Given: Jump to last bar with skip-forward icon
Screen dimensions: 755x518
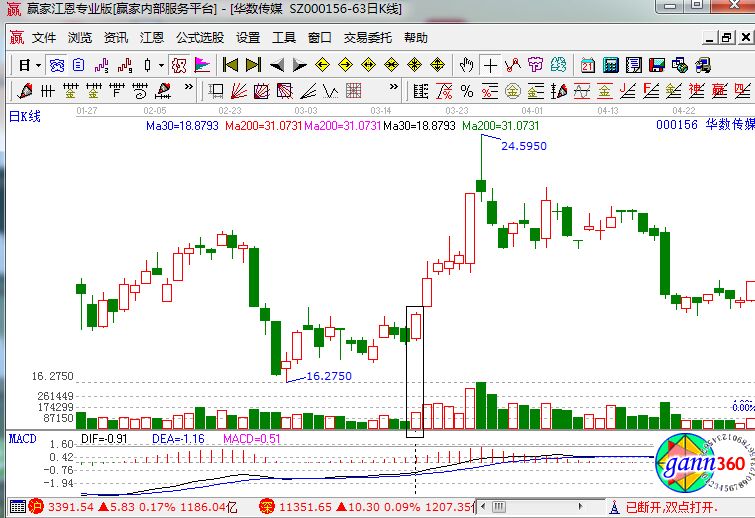Looking at the screenshot, I should tap(253, 65).
